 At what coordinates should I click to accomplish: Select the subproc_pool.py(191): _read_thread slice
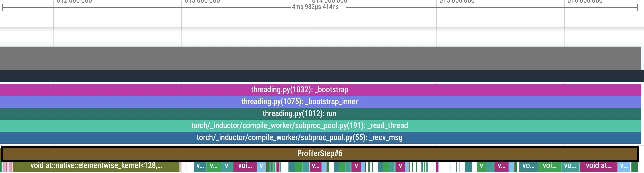pos(320,125)
